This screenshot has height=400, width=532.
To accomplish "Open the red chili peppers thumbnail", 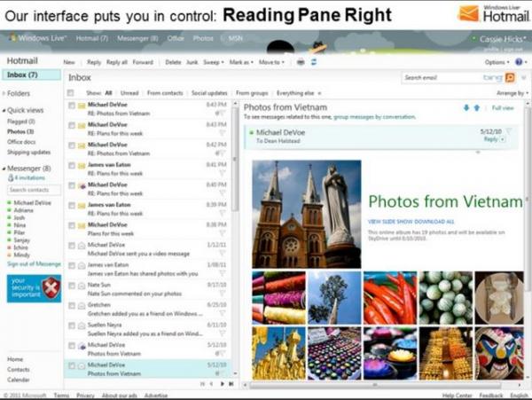I will pyautogui.click(x=390, y=297).
